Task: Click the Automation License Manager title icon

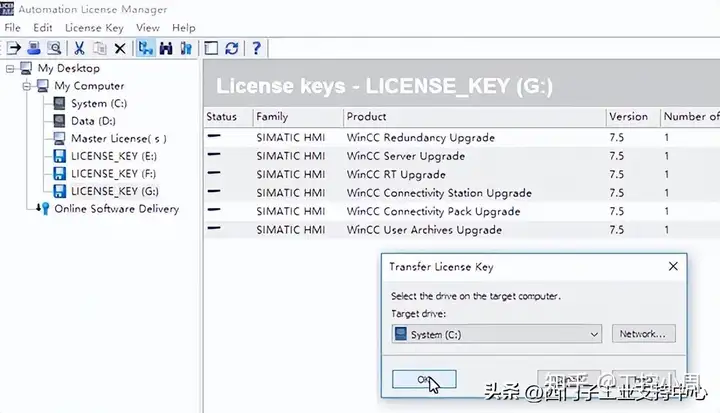Action: coord(7,8)
